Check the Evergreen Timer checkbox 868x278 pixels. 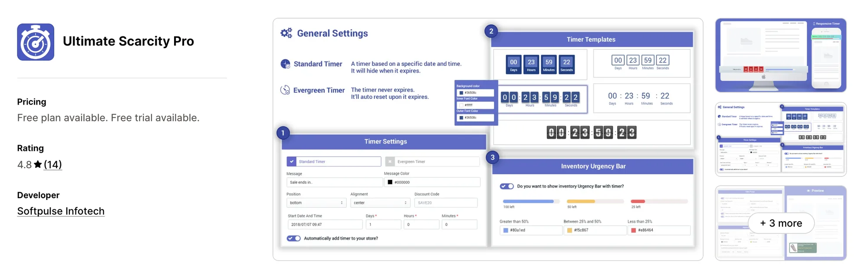390,161
